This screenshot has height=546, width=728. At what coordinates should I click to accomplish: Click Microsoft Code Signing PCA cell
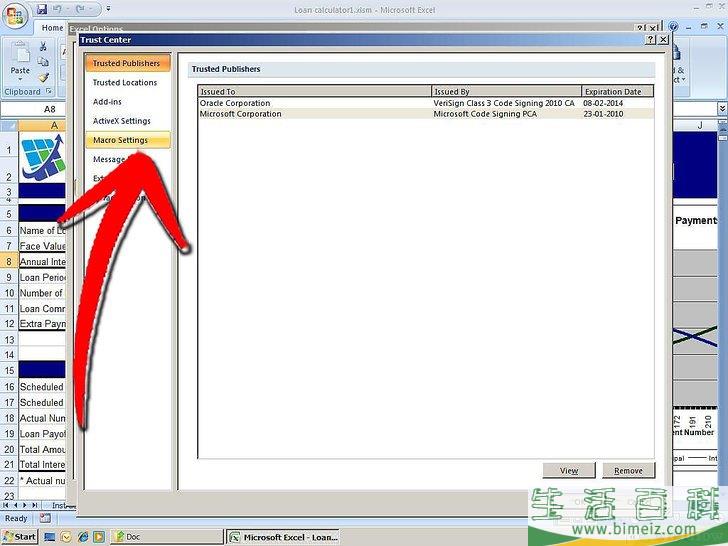[x=485, y=114]
